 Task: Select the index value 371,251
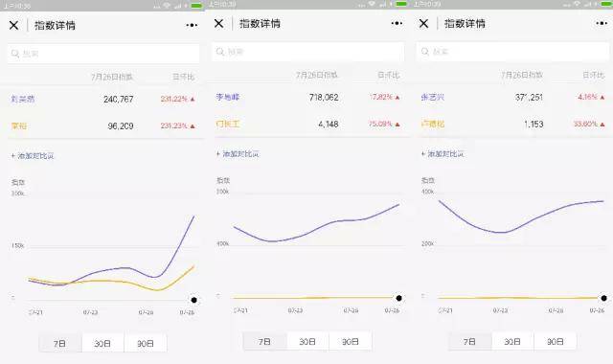point(529,98)
